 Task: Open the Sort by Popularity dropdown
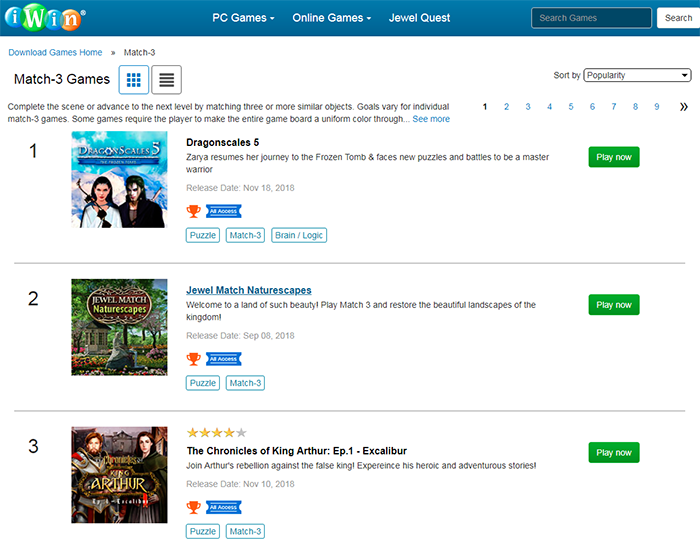[x=638, y=75]
